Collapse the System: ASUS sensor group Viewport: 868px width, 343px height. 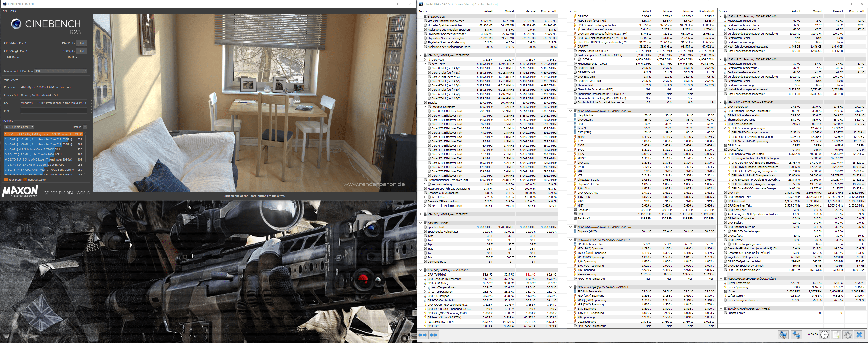click(x=420, y=16)
